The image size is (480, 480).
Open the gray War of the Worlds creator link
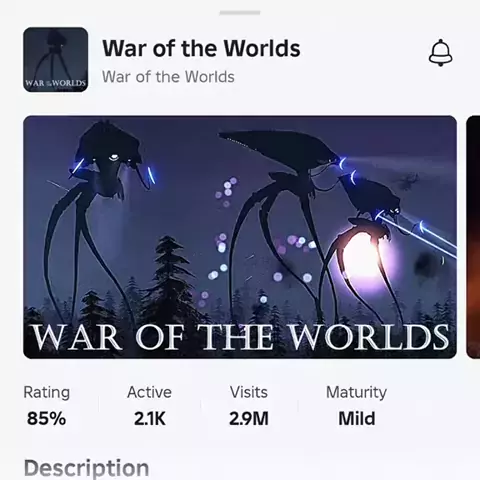168,77
